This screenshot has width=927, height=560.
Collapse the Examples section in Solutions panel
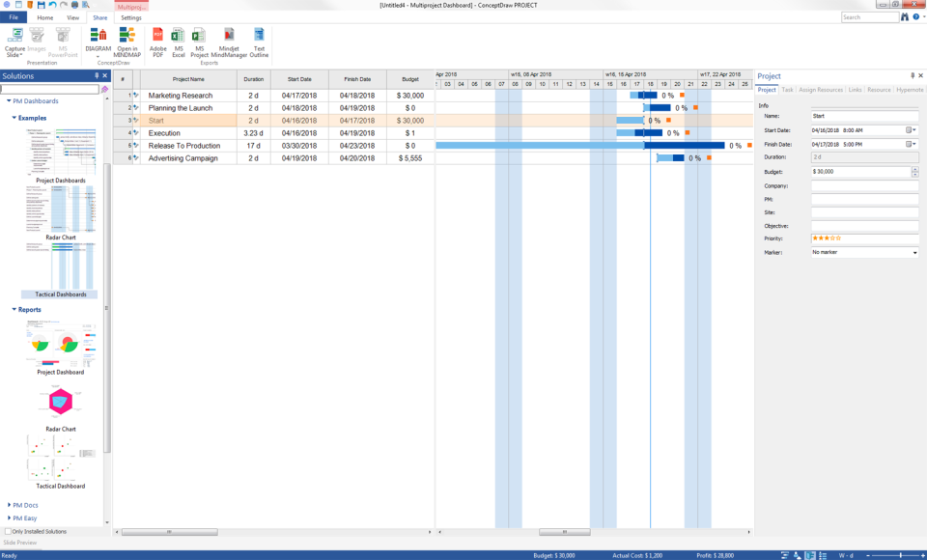(14, 117)
